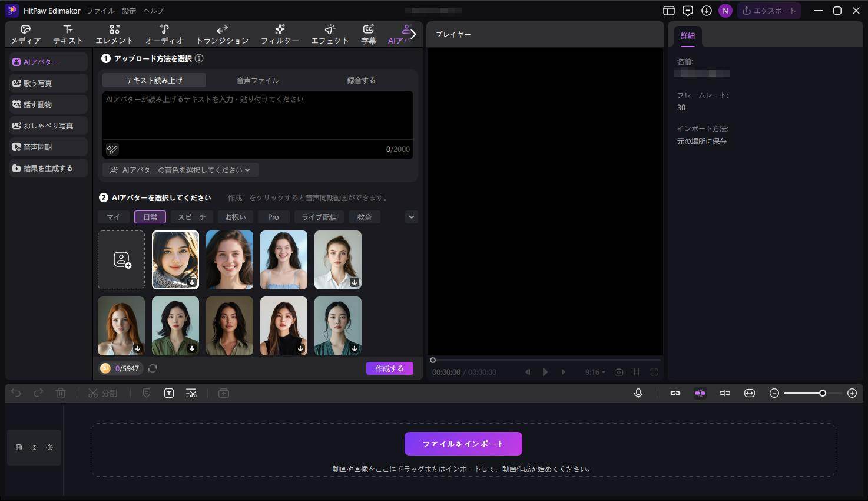The width and height of the screenshot is (868, 501).
Task: Switch to テキスト読み上げ tab
Action: pyautogui.click(x=154, y=80)
